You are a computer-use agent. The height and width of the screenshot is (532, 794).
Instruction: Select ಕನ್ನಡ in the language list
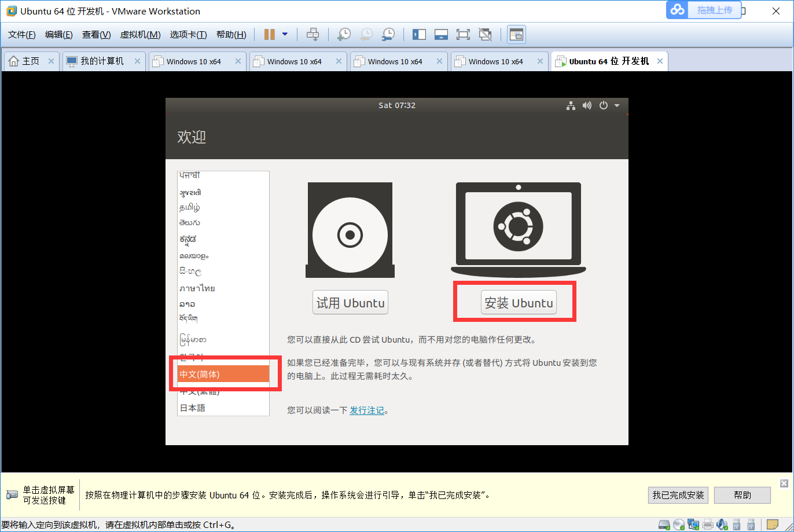223,239
